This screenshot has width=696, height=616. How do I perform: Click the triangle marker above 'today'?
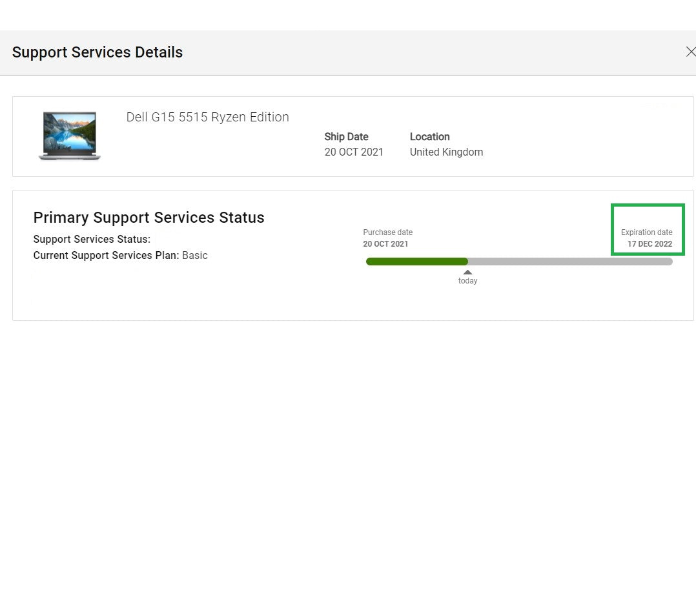click(x=467, y=272)
